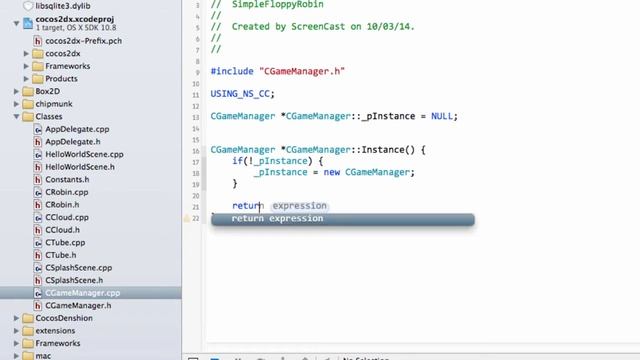Click the Constants.h header icon
This screenshot has height=360, width=640.
pyautogui.click(x=38, y=180)
